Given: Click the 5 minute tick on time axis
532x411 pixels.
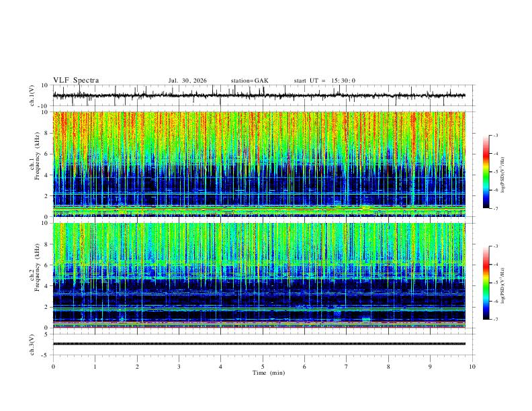Looking at the screenshot, I should (x=263, y=367).
